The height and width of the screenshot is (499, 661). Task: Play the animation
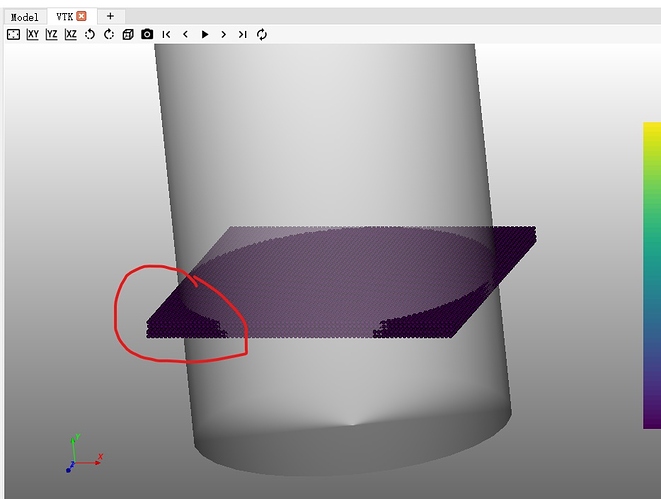click(205, 34)
